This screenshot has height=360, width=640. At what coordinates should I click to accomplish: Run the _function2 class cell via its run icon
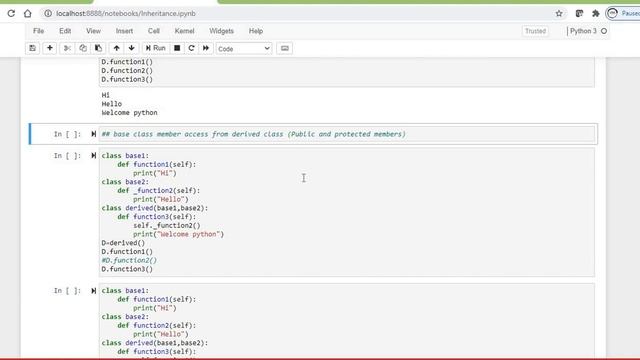pos(93,156)
